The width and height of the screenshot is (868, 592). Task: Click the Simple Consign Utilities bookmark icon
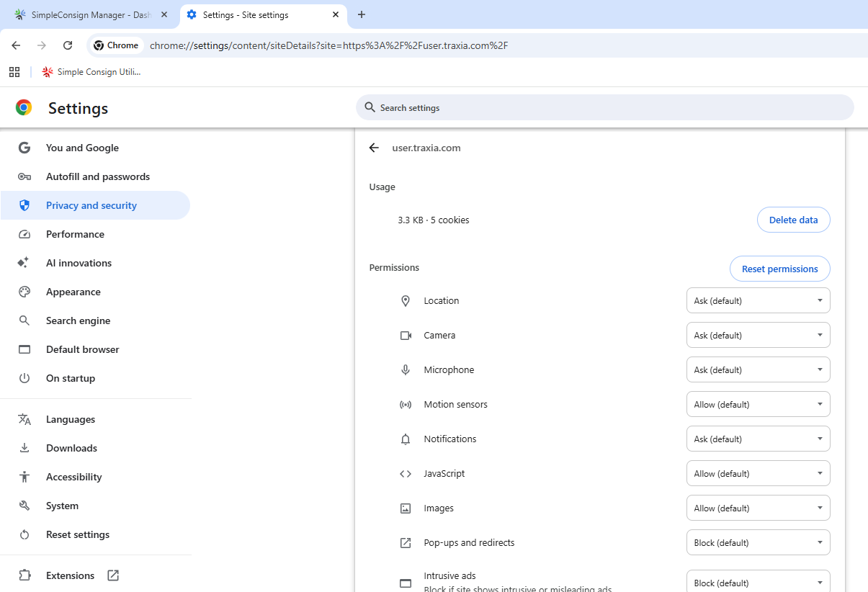[x=48, y=72]
